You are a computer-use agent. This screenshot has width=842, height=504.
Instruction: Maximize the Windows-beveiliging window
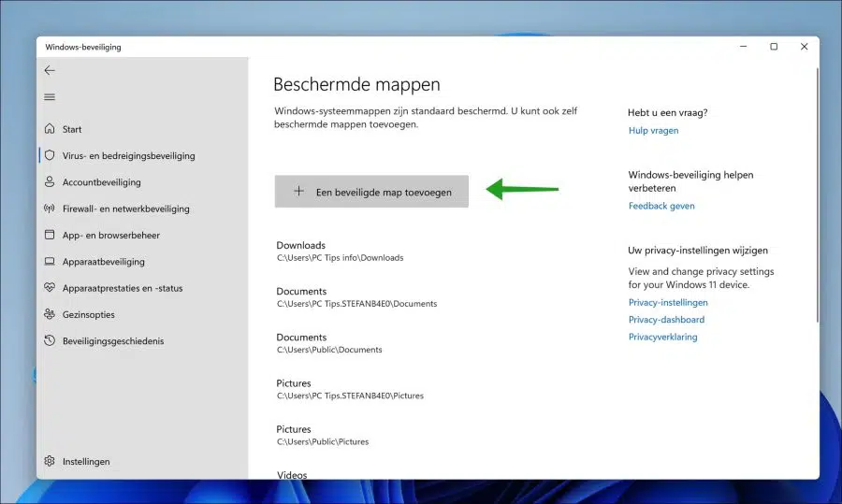(x=774, y=47)
